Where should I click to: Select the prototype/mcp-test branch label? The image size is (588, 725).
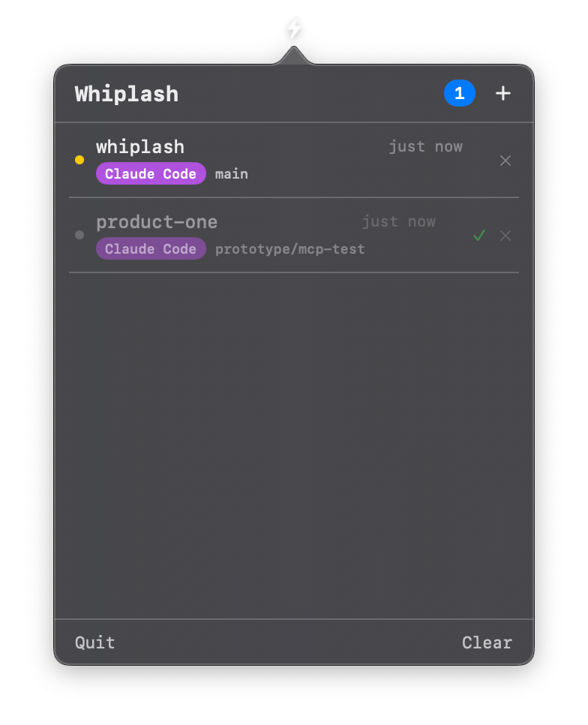pyautogui.click(x=290, y=249)
